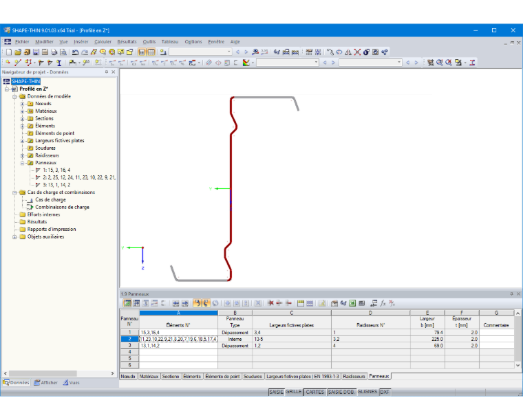Click the colored results panel icon
The height and width of the screenshot is (420, 523).
[246, 63]
